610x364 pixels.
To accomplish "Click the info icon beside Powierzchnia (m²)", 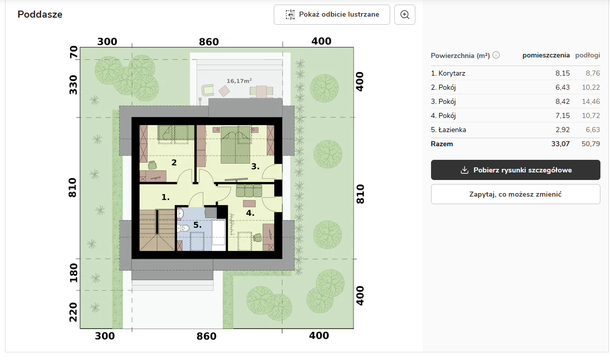I will coord(496,55).
